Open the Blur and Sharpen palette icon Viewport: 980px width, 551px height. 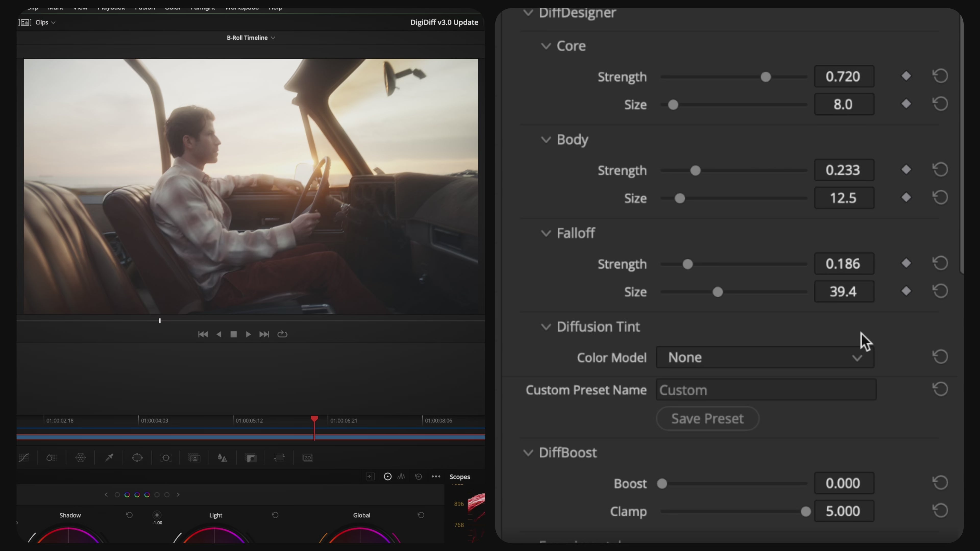[223, 457]
